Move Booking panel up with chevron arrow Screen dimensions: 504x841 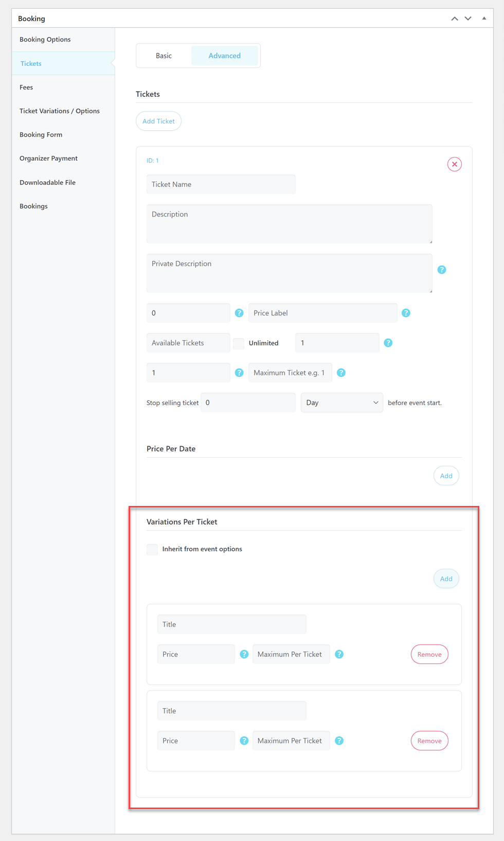(455, 19)
